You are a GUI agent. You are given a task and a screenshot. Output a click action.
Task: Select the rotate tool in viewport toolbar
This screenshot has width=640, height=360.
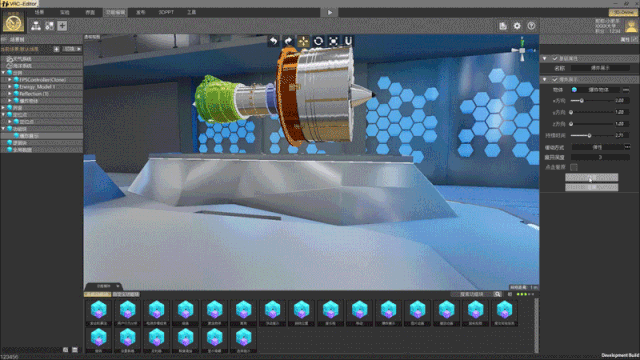(318, 41)
